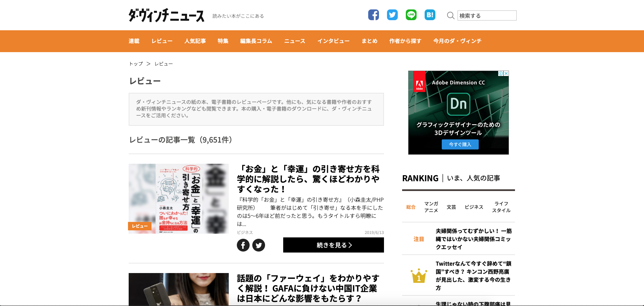
Task: Close the Adobe ad with X icon
Action: (506, 73)
